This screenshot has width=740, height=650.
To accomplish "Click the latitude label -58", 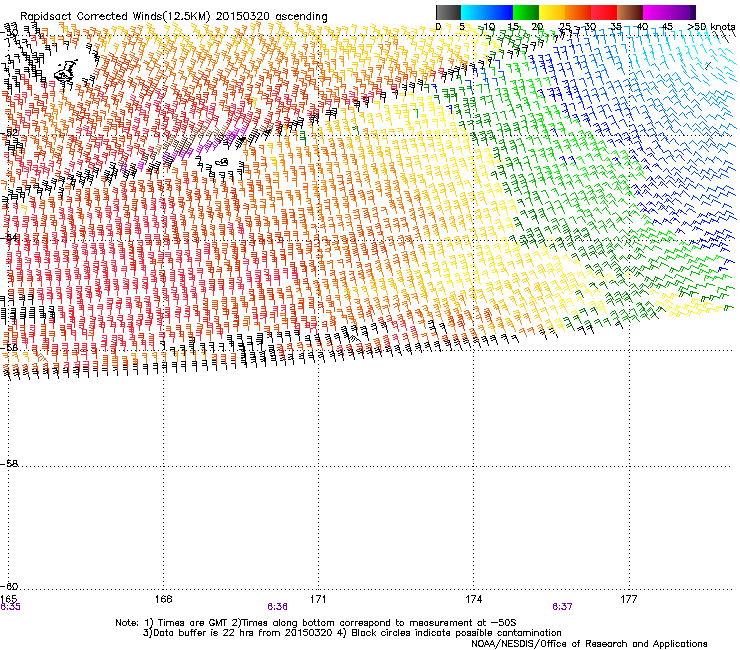I will tap(9, 464).
